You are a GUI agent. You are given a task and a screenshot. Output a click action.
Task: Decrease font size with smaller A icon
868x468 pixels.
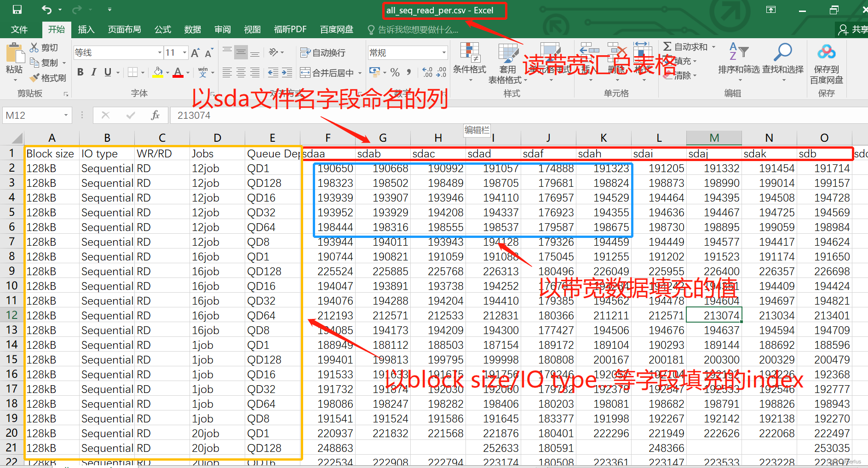click(209, 53)
